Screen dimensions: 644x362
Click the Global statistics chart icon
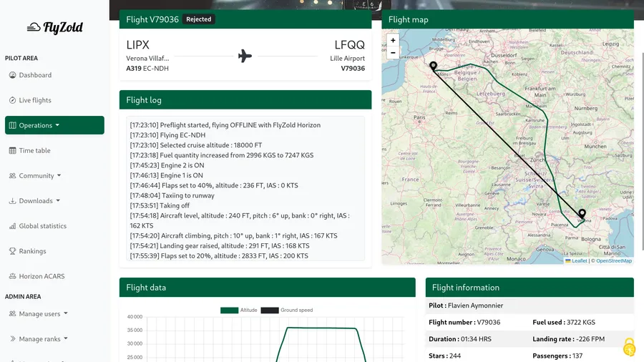13,226
